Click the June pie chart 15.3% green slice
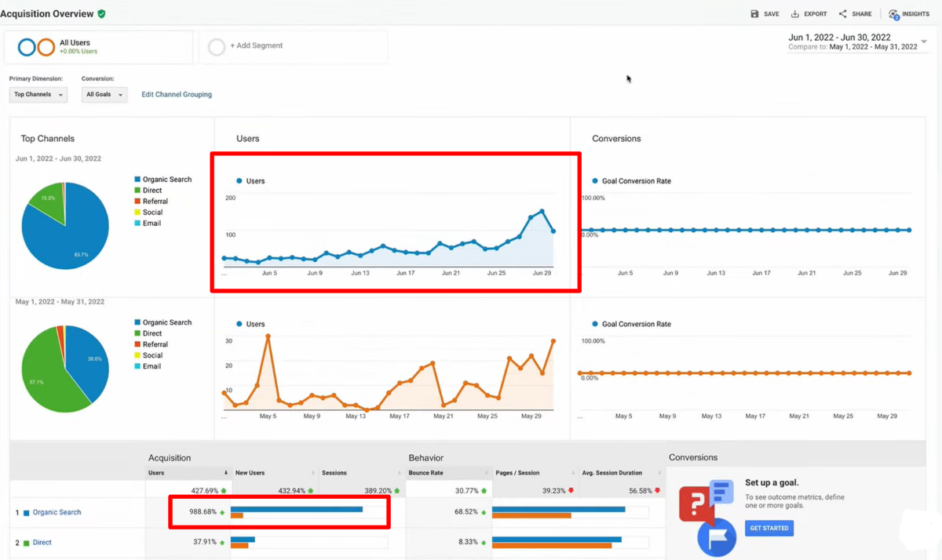 (49, 197)
